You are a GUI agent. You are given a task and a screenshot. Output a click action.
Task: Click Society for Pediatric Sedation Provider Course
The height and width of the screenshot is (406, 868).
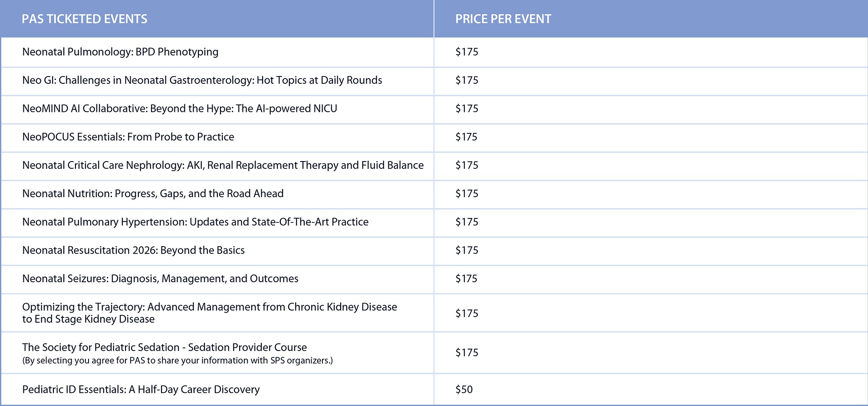(164, 347)
